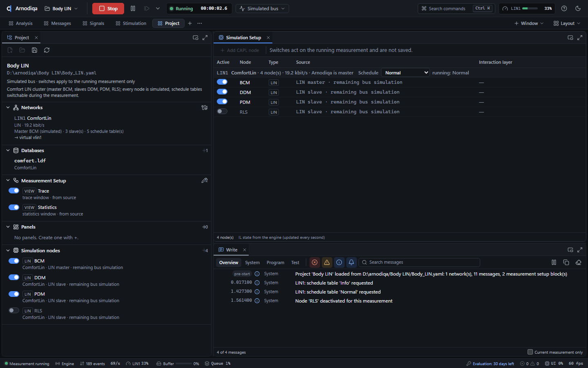Pause the Write window output
The height and width of the screenshot is (368, 588).
coord(554,263)
